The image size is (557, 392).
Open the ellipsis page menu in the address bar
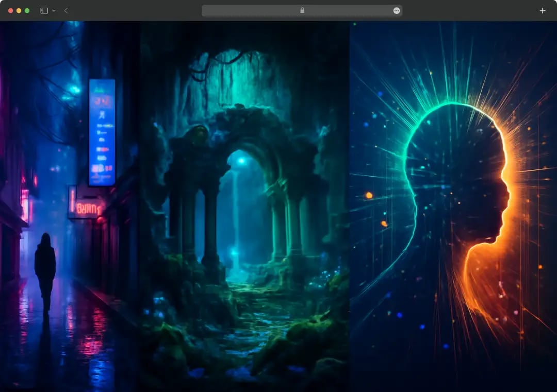tap(397, 11)
